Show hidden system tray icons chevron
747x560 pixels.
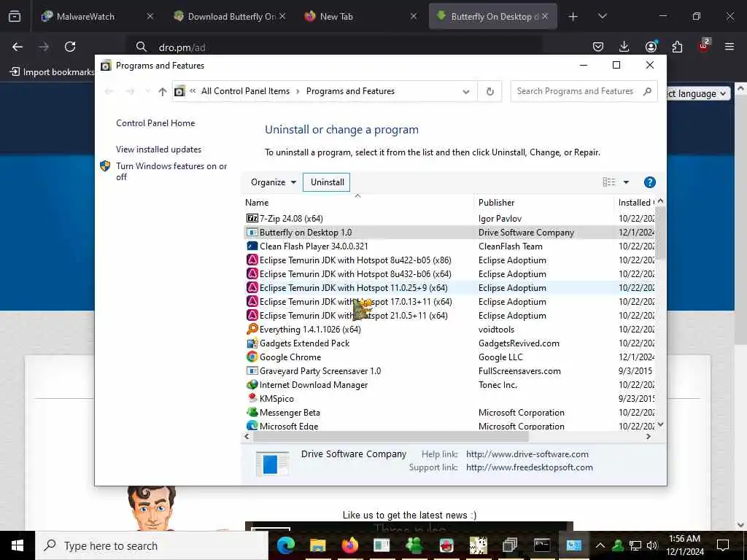pyautogui.click(x=600, y=545)
